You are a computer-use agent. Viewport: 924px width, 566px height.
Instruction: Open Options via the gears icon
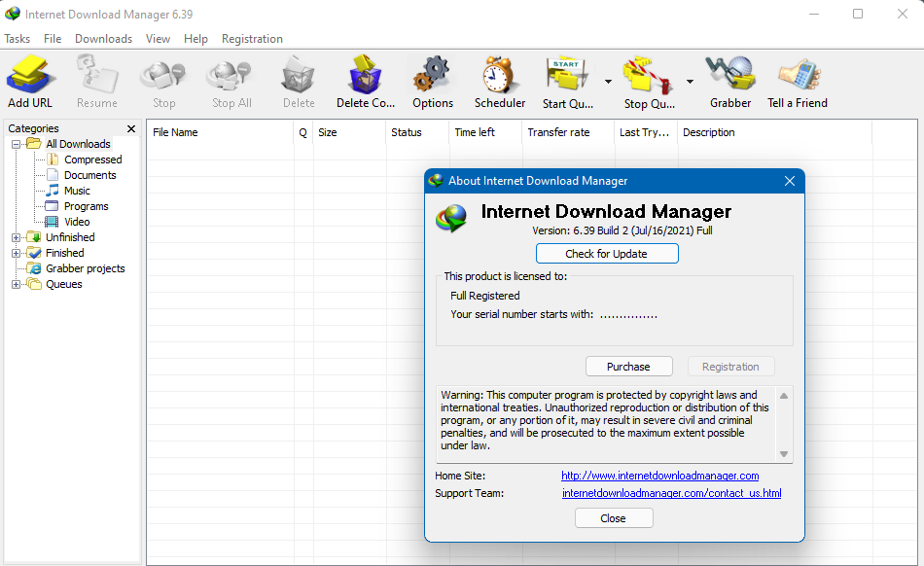pos(433,75)
